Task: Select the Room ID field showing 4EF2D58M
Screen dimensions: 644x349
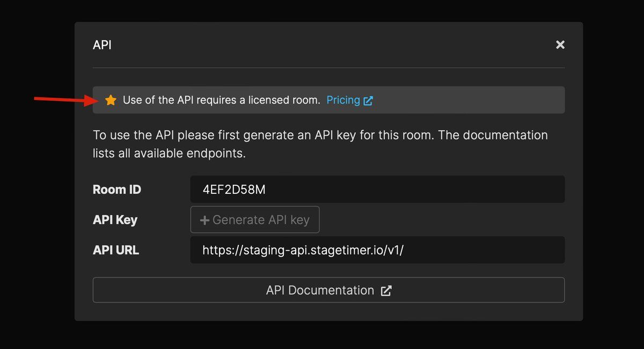Action: pyautogui.click(x=377, y=189)
